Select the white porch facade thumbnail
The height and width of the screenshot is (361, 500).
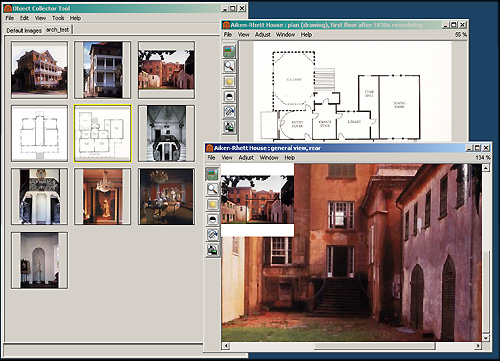(x=103, y=70)
